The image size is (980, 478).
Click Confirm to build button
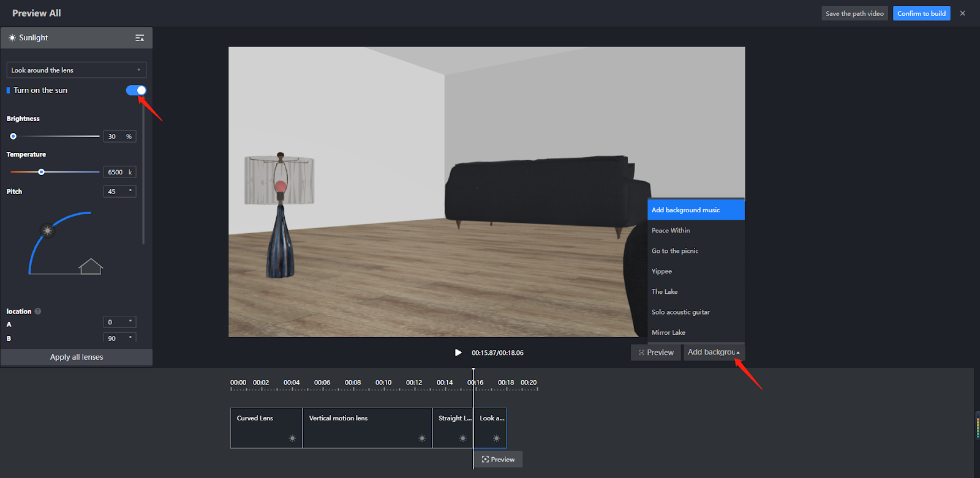921,13
